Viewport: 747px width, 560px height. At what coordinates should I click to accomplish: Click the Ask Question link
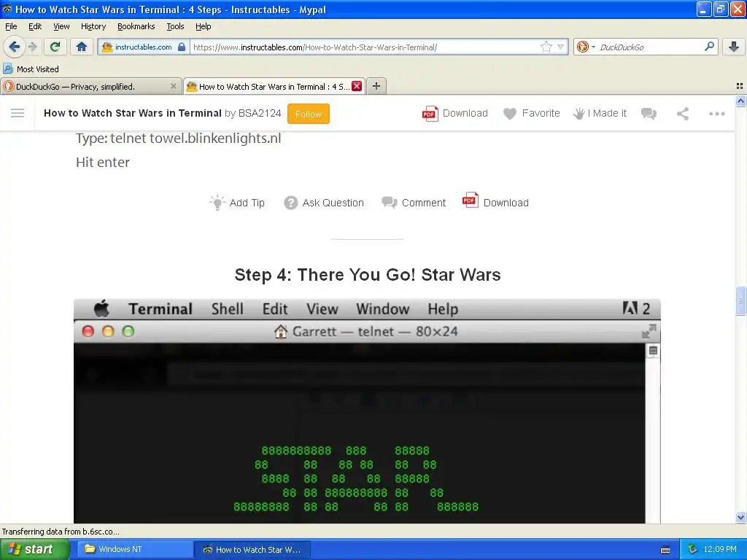pyautogui.click(x=324, y=203)
